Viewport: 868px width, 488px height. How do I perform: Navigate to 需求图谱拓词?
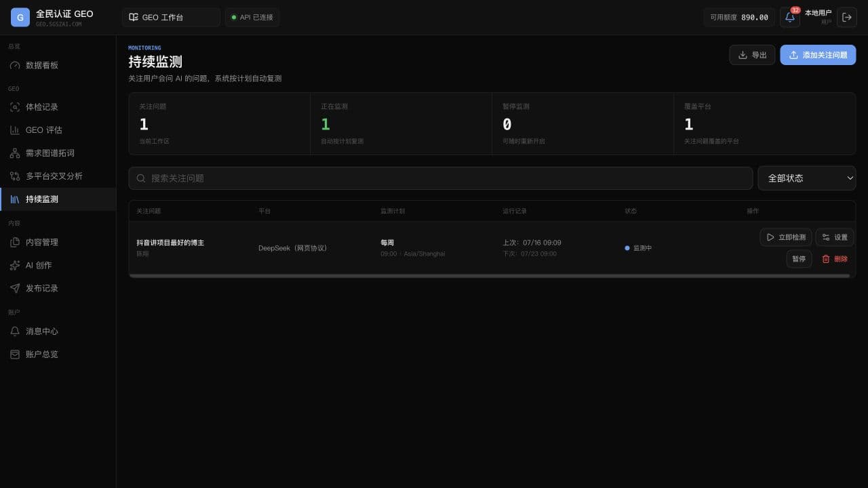(x=58, y=153)
